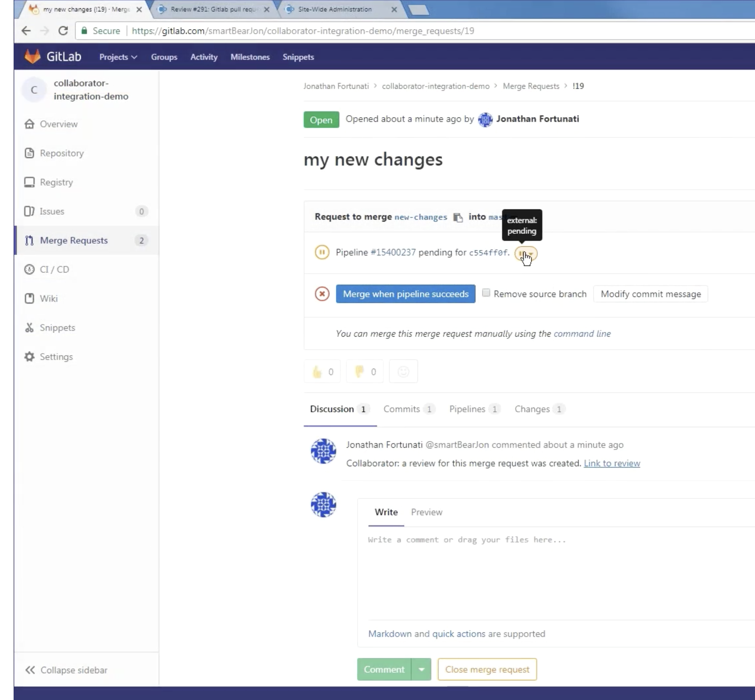Tick the Remove source branch checkbox
The height and width of the screenshot is (700, 755).
tap(486, 293)
